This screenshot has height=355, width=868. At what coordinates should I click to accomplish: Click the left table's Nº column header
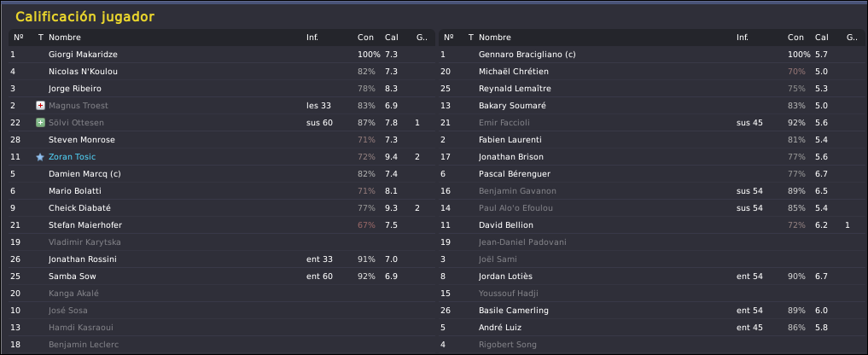(19, 37)
